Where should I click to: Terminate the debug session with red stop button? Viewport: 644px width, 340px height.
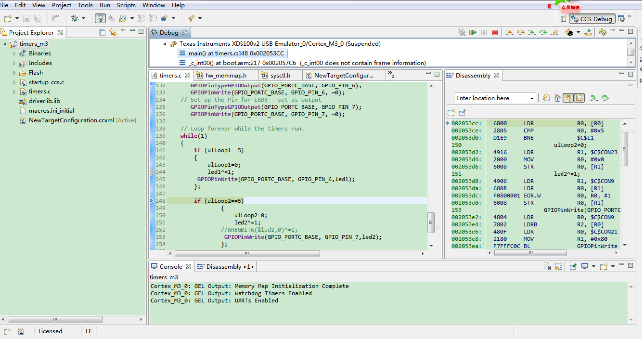pos(495,32)
